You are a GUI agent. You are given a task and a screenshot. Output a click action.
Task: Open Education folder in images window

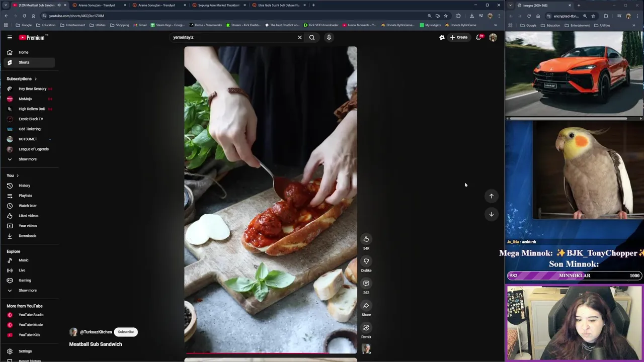click(x=550, y=25)
